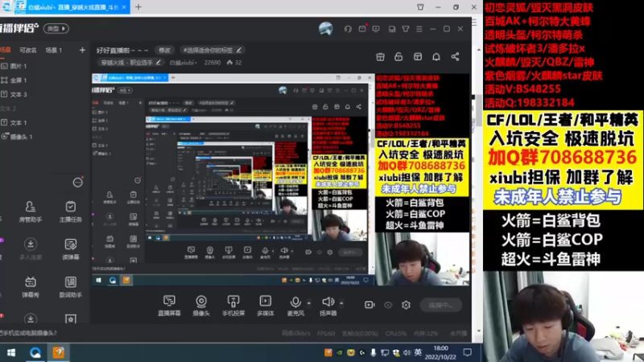Click the 连接中 start stream button
The width and height of the screenshot is (644, 362).
[x=440, y=305]
